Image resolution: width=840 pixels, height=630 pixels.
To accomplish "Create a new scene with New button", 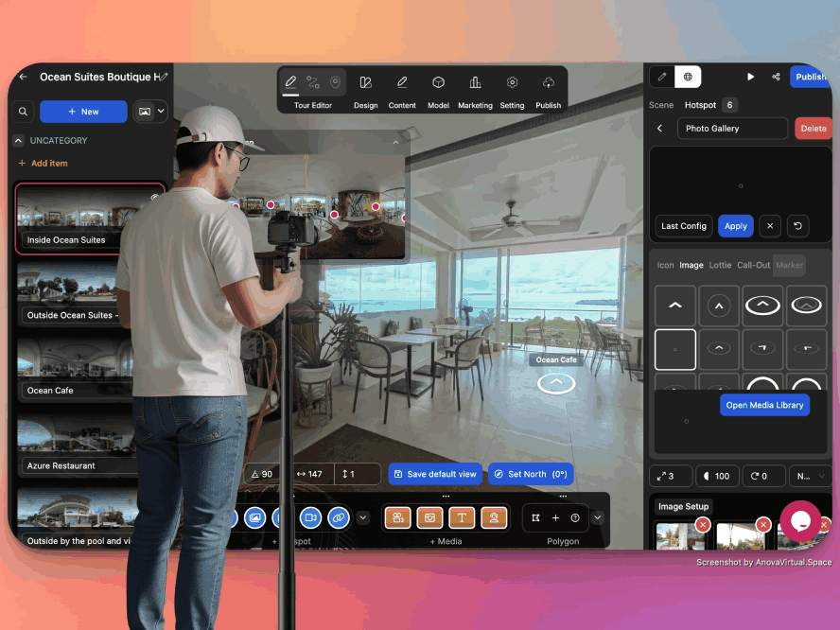I will tap(83, 112).
